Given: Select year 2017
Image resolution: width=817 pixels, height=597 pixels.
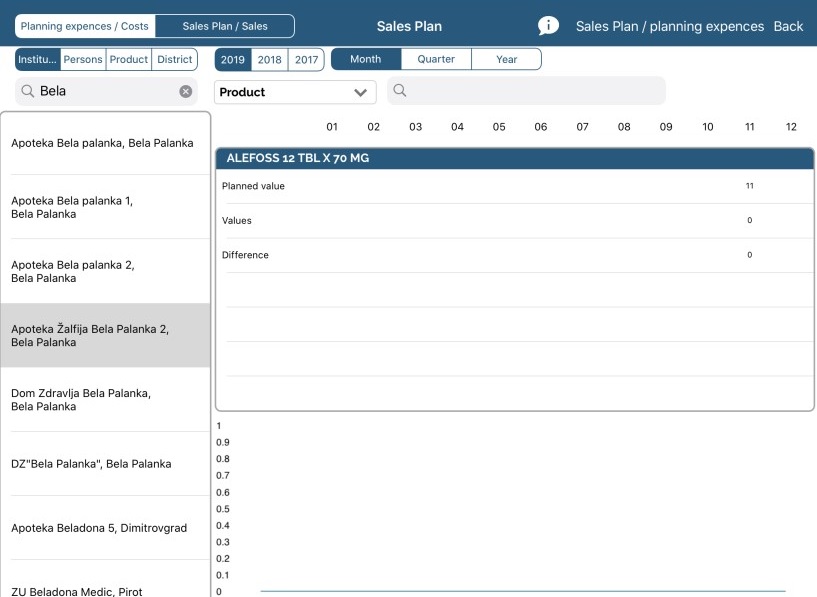Looking at the screenshot, I should click(x=306, y=60).
